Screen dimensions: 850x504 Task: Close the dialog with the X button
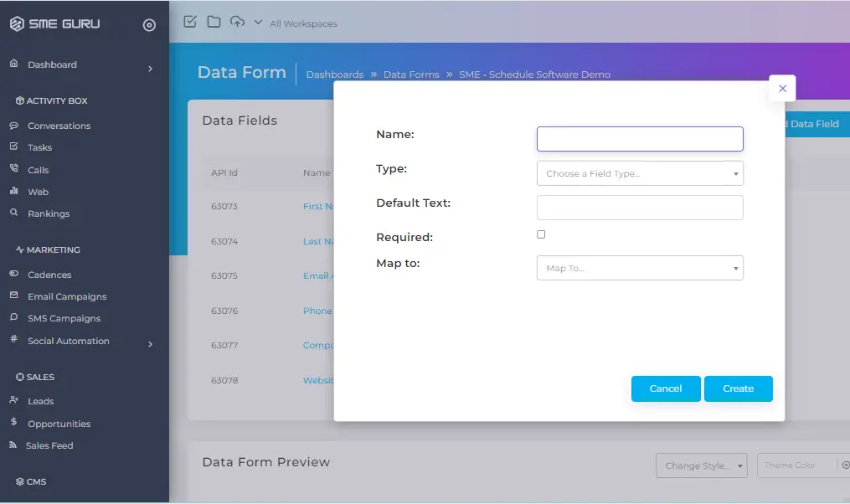click(782, 88)
